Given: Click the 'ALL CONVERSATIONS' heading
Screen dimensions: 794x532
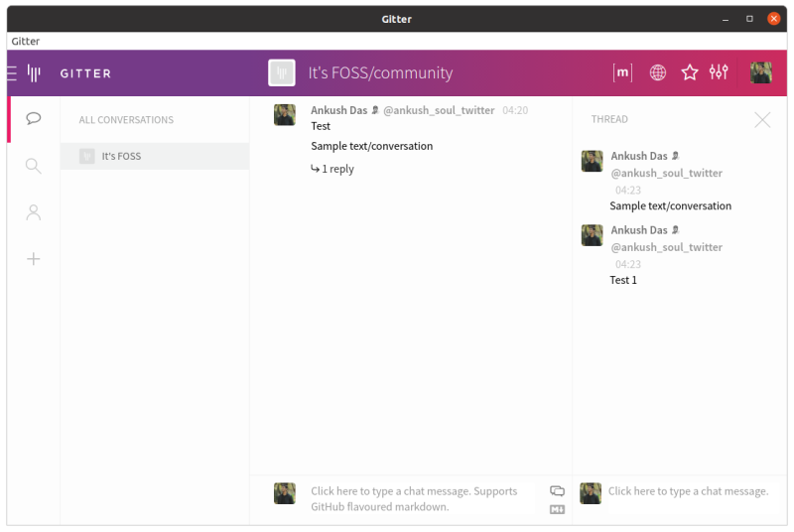Looking at the screenshot, I should coord(126,120).
